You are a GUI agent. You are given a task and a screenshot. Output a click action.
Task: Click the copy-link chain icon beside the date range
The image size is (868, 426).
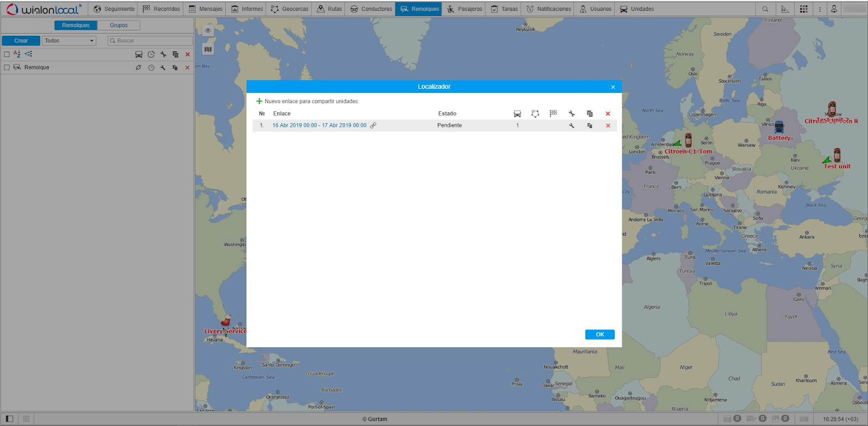[x=373, y=125]
